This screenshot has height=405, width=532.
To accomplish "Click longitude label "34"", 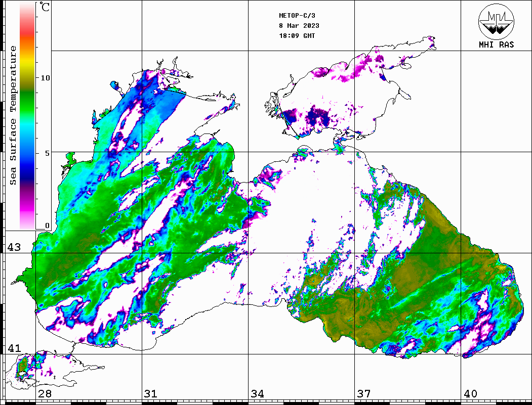I will click(x=258, y=394).
